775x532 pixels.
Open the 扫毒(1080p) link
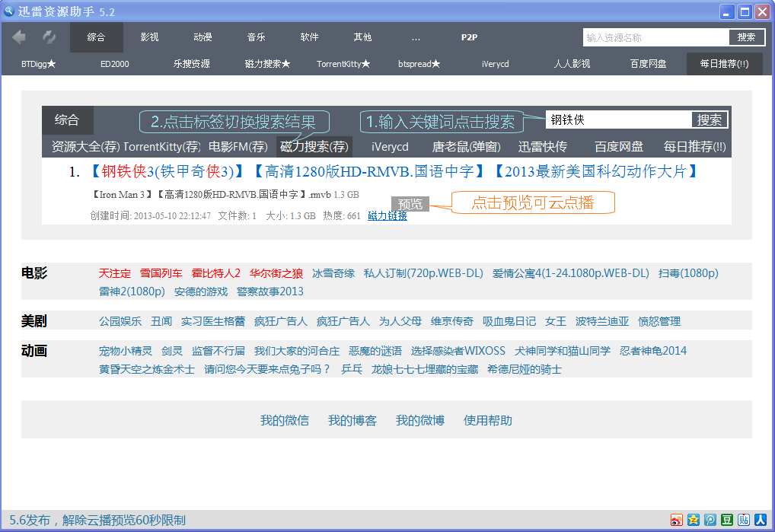(x=688, y=273)
